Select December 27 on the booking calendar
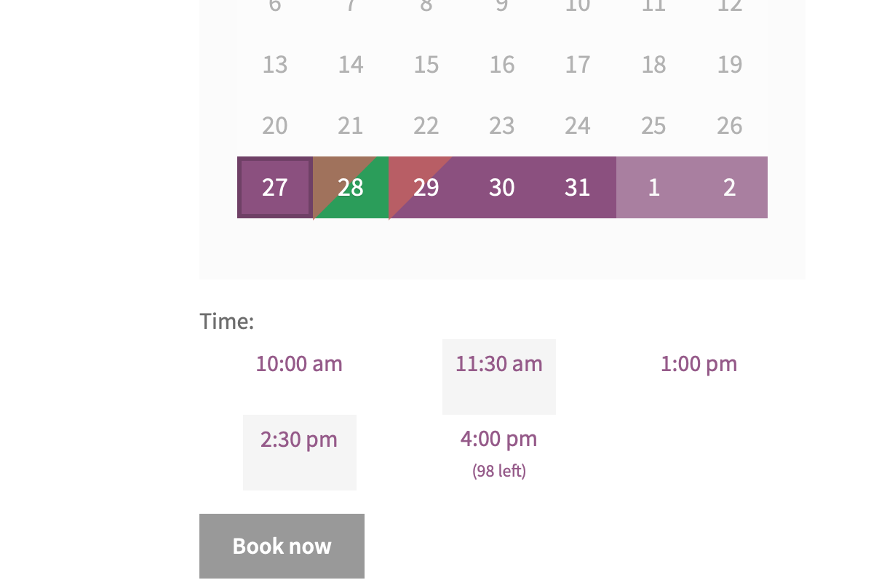895x588 pixels. (275, 187)
